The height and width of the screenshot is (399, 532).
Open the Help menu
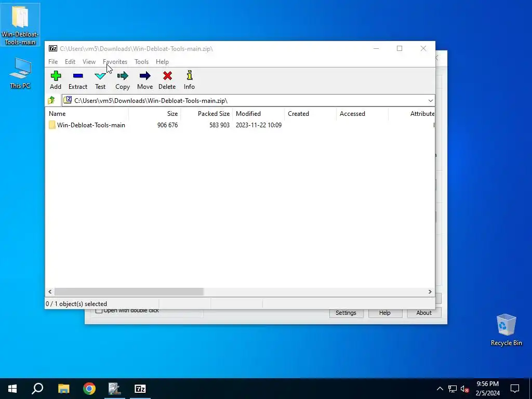pyautogui.click(x=162, y=62)
